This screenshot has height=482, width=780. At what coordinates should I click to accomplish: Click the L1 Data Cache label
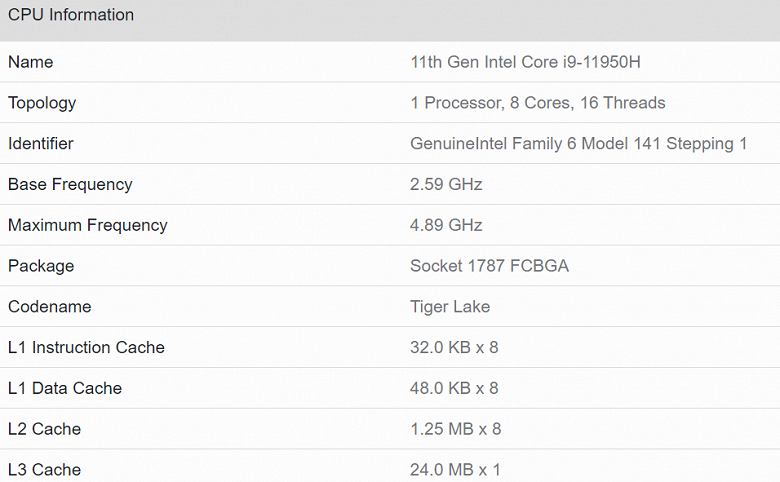pyautogui.click(x=65, y=389)
